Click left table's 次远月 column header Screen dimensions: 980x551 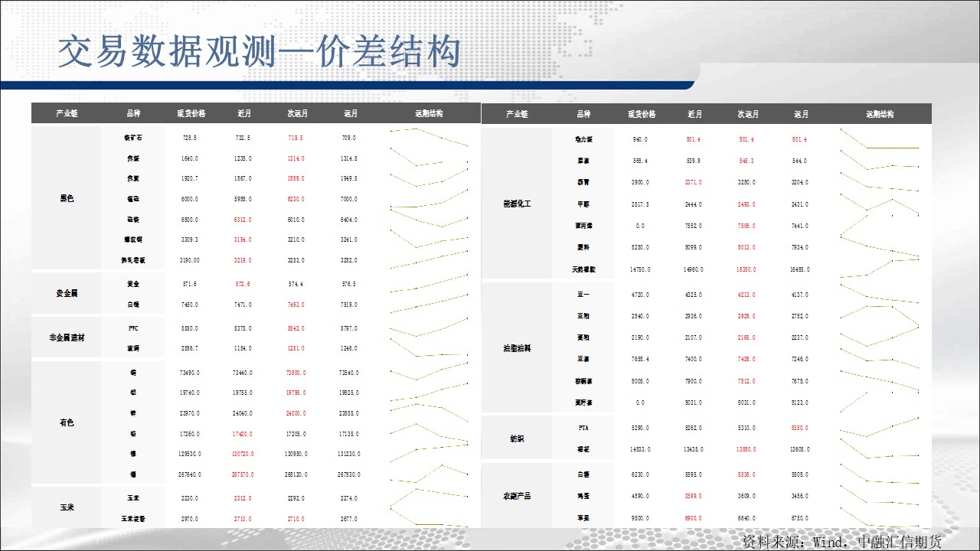click(x=297, y=113)
